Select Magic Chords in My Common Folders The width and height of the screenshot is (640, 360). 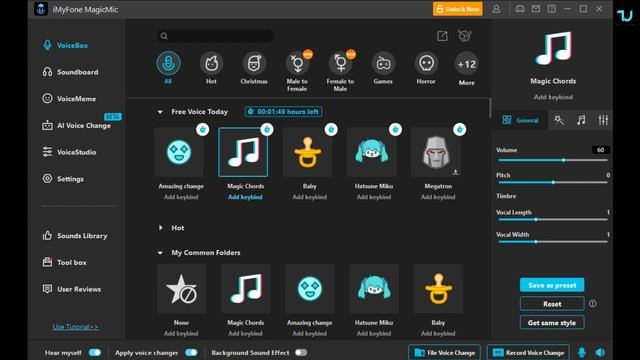click(245, 289)
